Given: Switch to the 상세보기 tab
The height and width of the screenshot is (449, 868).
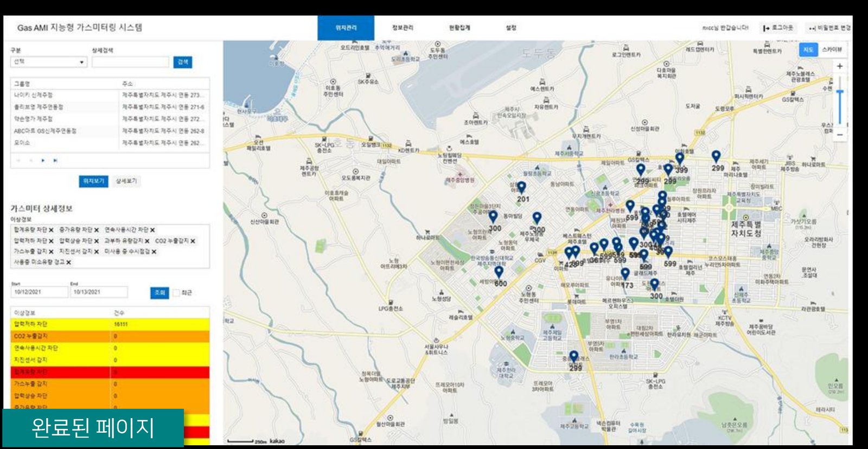Looking at the screenshot, I should (x=126, y=181).
